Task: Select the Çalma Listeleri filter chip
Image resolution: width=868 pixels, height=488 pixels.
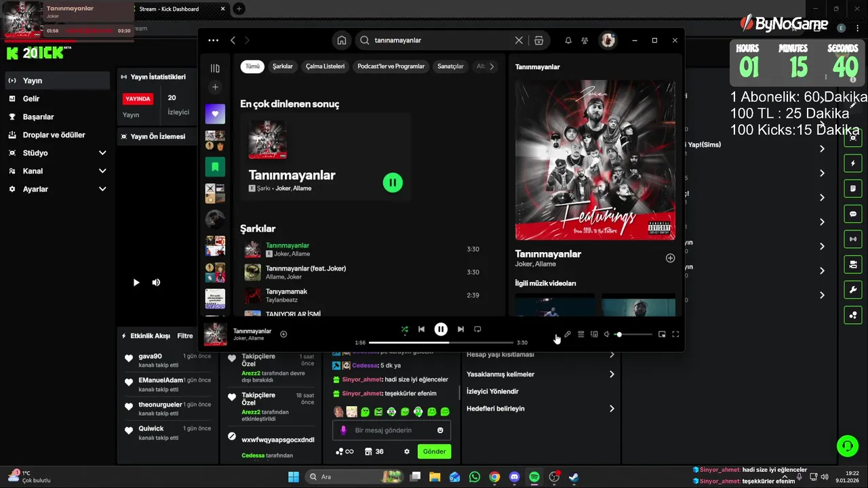Action: [x=325, y=66]
